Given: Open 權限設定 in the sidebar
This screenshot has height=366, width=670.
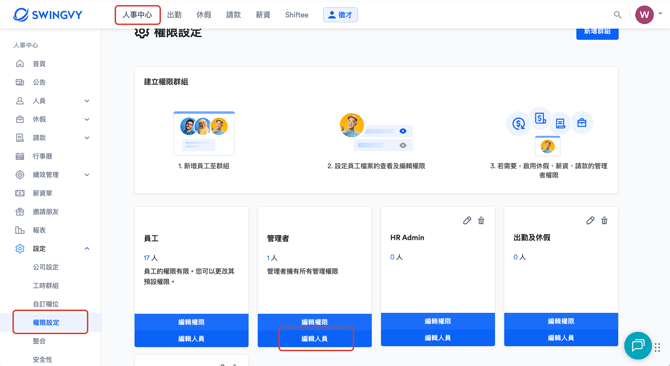Looking at the screenshot, I should (46, 322).
